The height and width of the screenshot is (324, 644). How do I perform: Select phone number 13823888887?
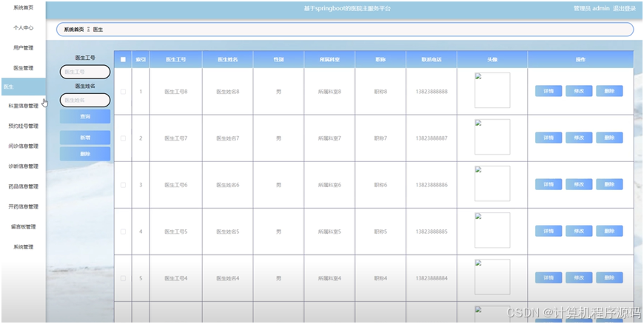pos(432,138)
